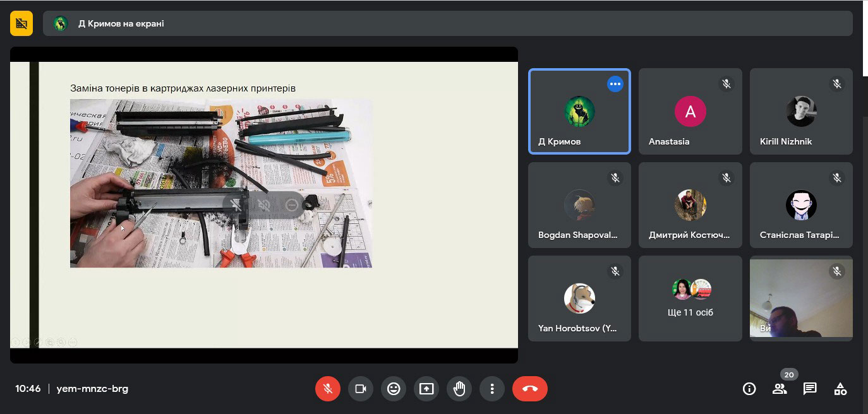Screen dimensions: 868x414
Task: Click the slide title Заміна тонерів в картриджах
Action: 183,88
